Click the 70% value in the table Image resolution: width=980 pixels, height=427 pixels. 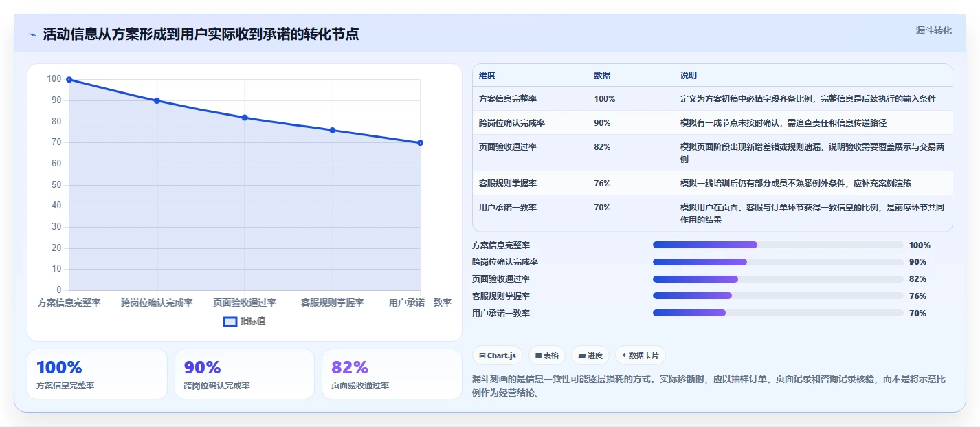tap(603, 208)
